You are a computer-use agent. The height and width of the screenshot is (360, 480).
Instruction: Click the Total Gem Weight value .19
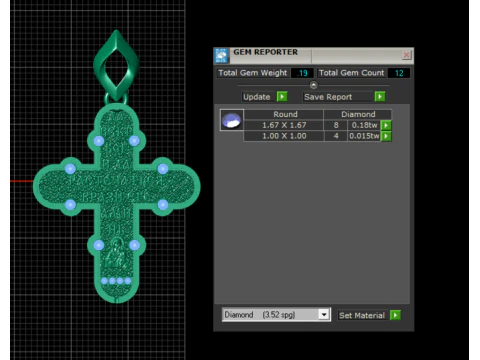click(302, 73)
